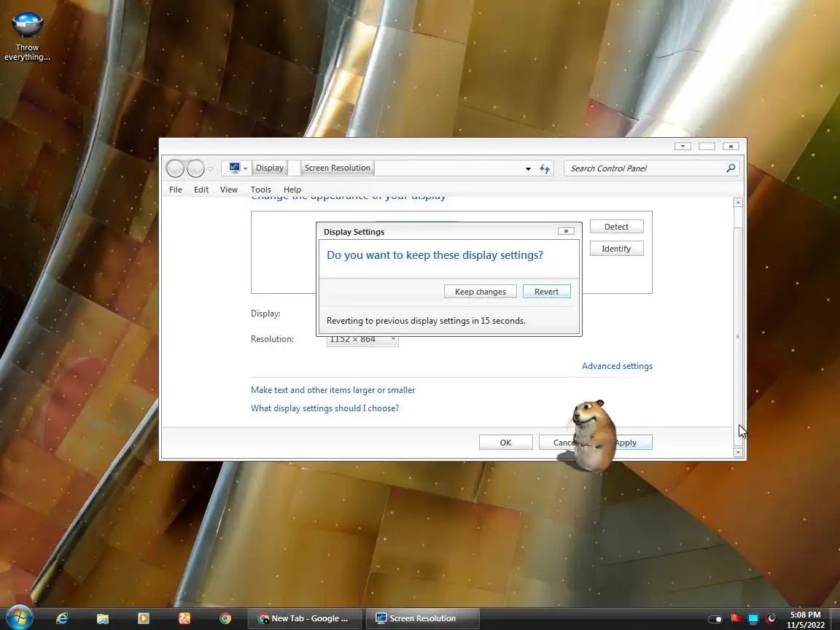The height and width of the screenshot is (630, 840).
Task: Click the Identify button
Action: (616, 249)
